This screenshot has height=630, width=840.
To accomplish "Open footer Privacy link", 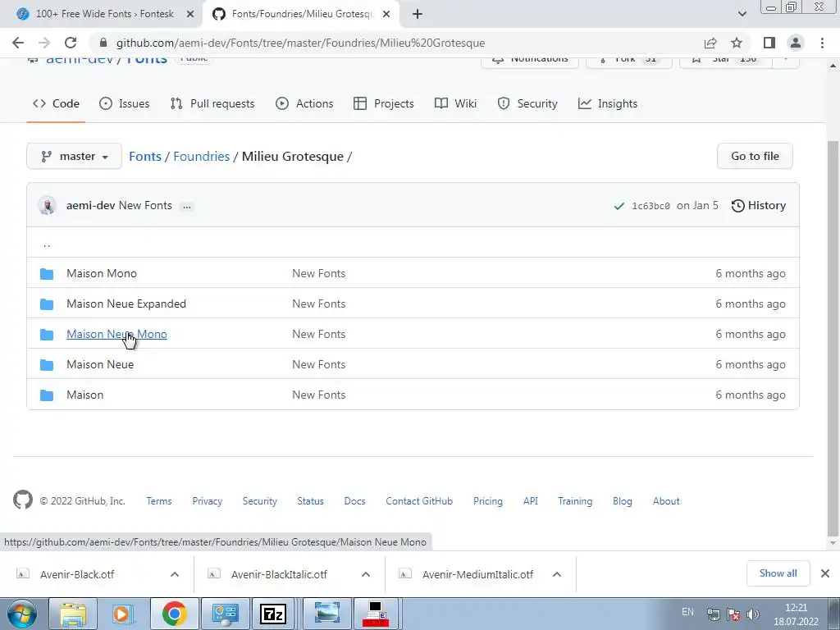I will coord(208,501).
